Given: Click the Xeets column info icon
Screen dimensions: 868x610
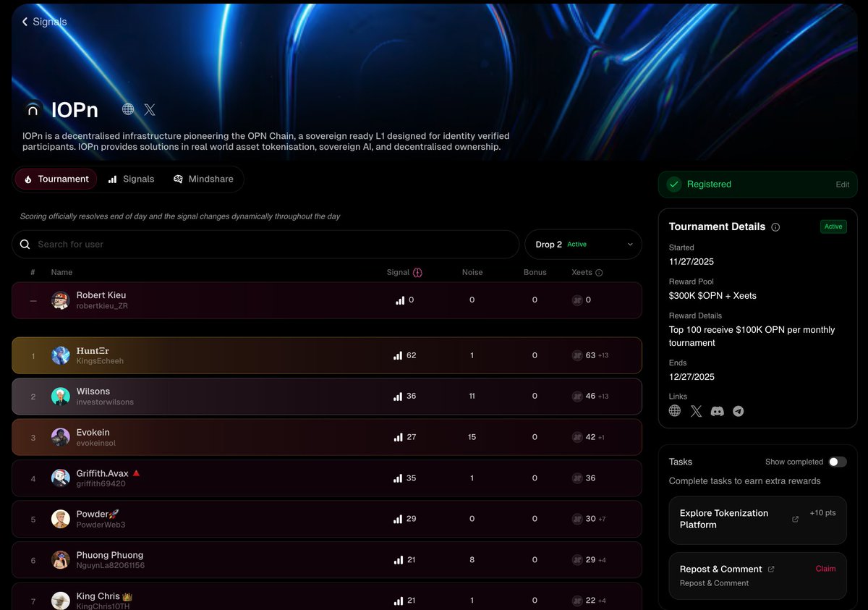Looking at the screenshot, I should 599,273.
